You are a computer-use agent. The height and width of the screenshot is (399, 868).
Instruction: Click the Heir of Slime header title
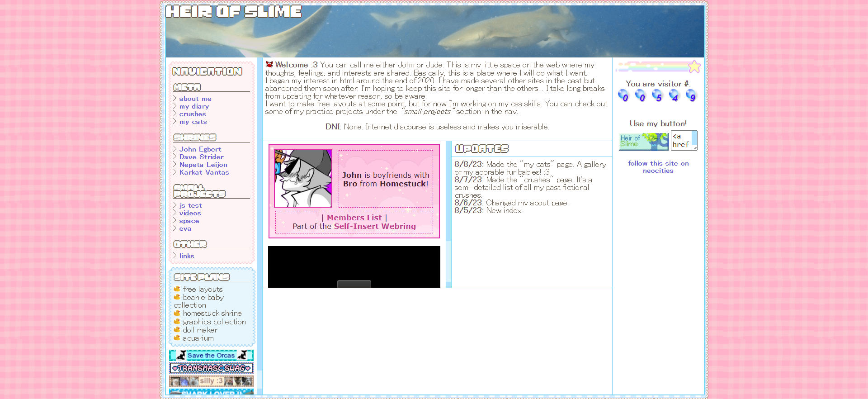point(234,11)
